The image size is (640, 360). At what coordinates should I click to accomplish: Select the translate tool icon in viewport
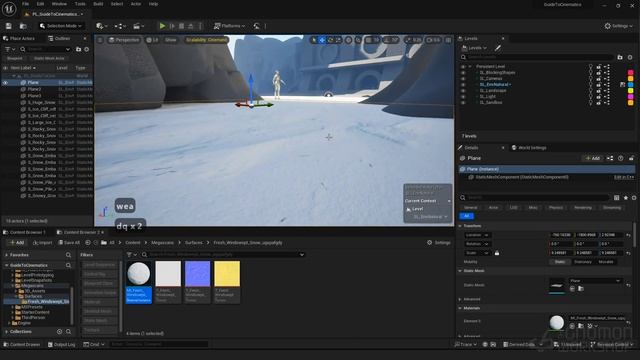tap(322, 40)
